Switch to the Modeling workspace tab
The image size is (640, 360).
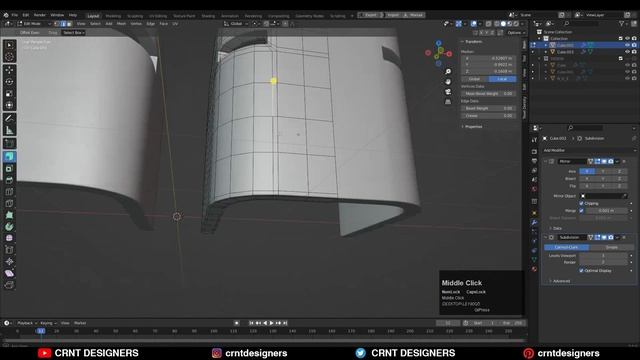tap(113, 16)
